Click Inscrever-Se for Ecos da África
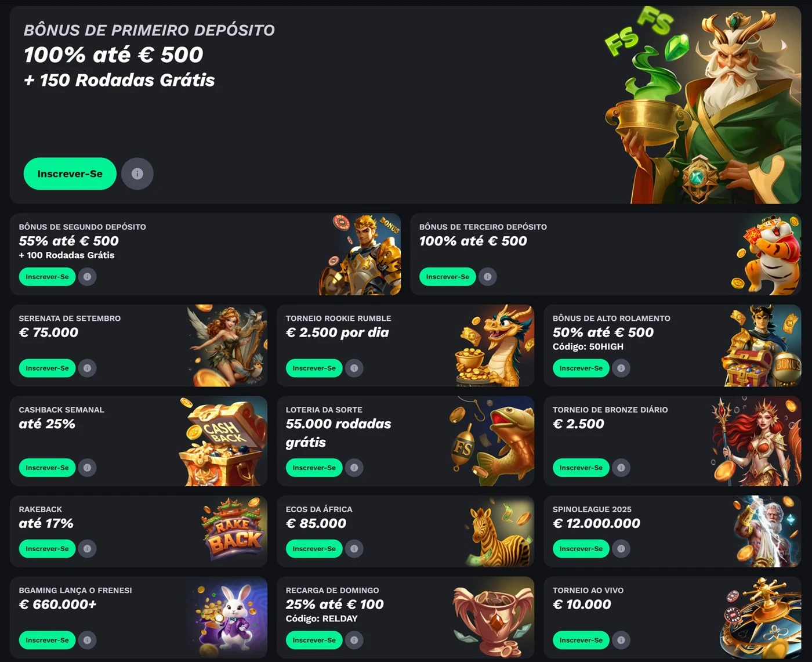Viewport: 812px width, 662px height. point(314,549)
